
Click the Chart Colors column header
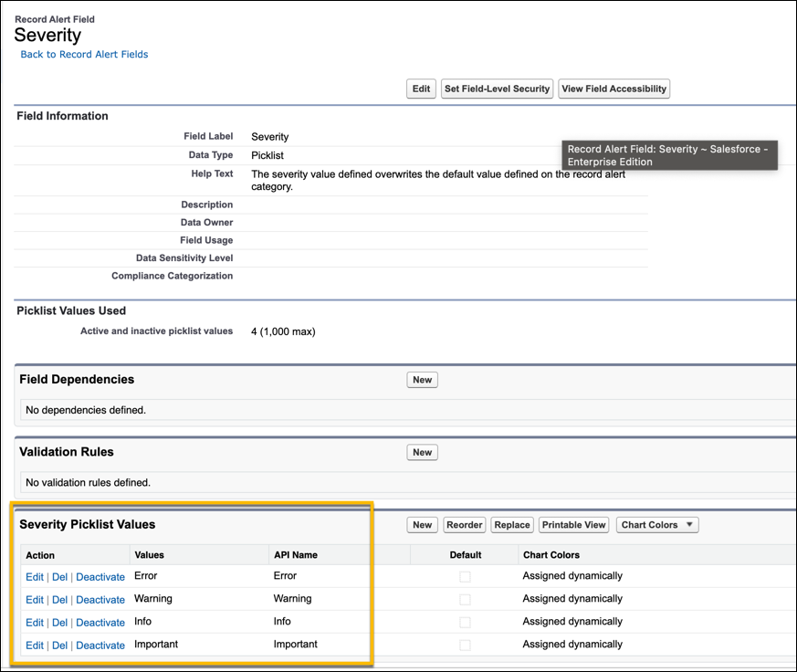551,555
